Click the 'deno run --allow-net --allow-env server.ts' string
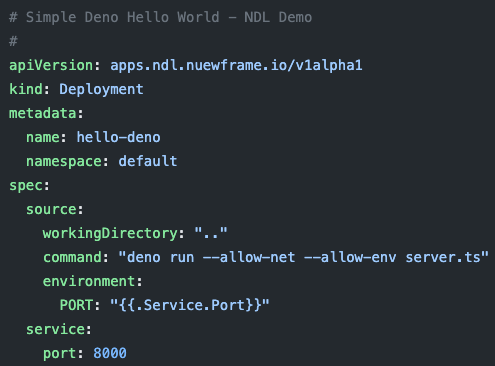Image resolution: width=495 pixels, height=366 pixels. pyautogui.click(x=304, y=257)
